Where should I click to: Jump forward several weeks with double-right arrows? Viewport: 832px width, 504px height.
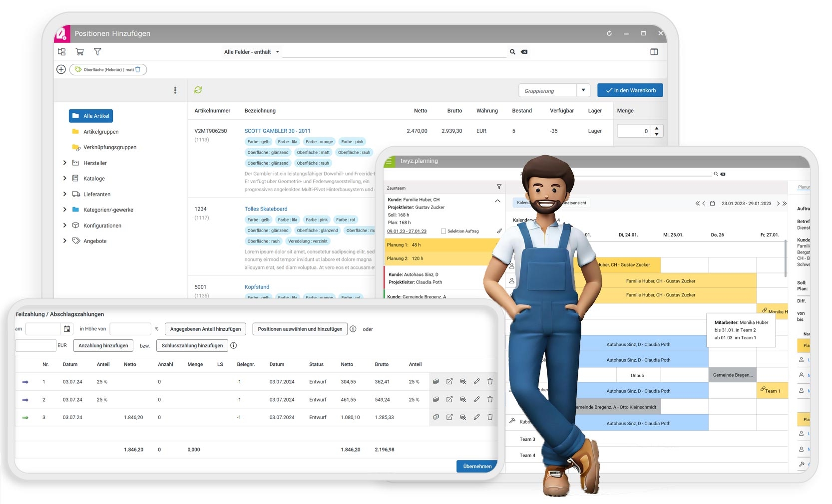click(785, 204)
